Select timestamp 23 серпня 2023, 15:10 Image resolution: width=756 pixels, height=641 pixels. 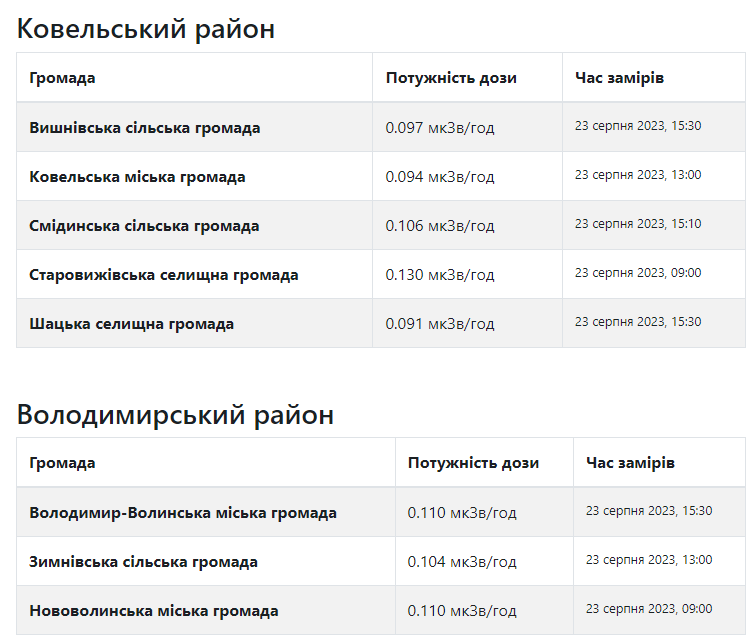638,224
